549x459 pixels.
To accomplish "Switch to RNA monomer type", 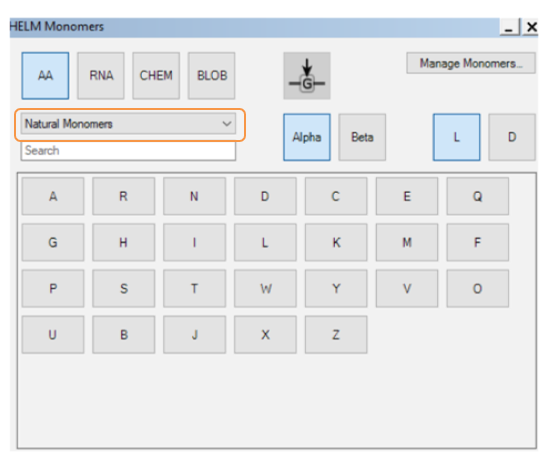I will point(101,76).
